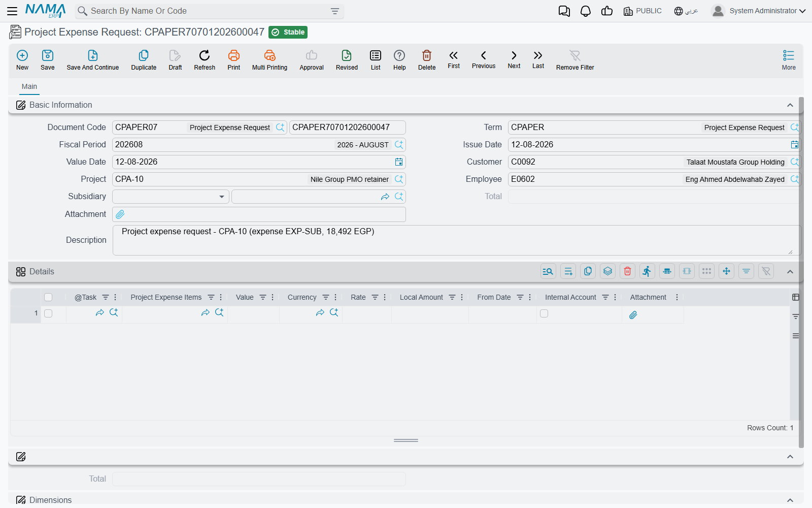Go to the Previous record
812x508 pixels.
[484, 59]
